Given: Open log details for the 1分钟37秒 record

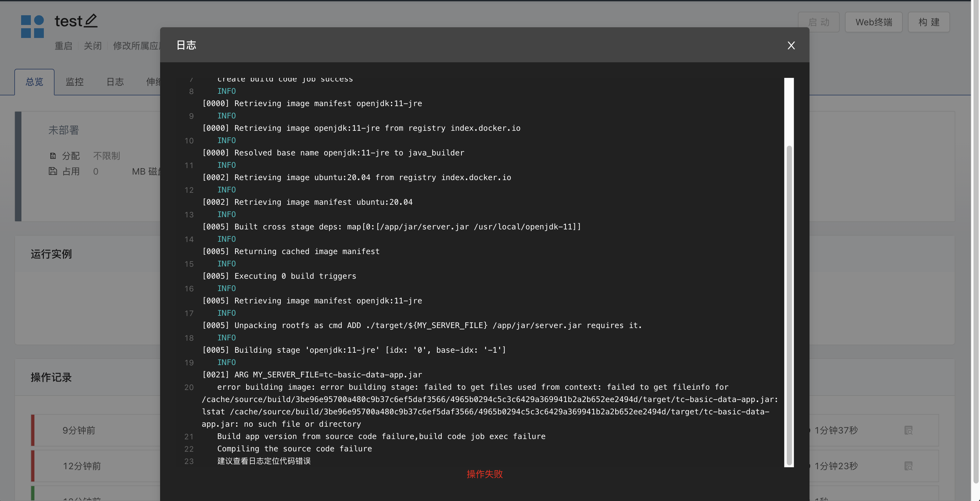Looking at the screenshot, I should coord(909,430).
